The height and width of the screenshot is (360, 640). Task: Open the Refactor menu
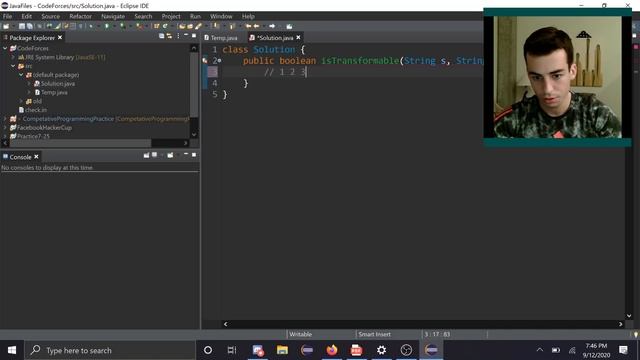(80, 16)
